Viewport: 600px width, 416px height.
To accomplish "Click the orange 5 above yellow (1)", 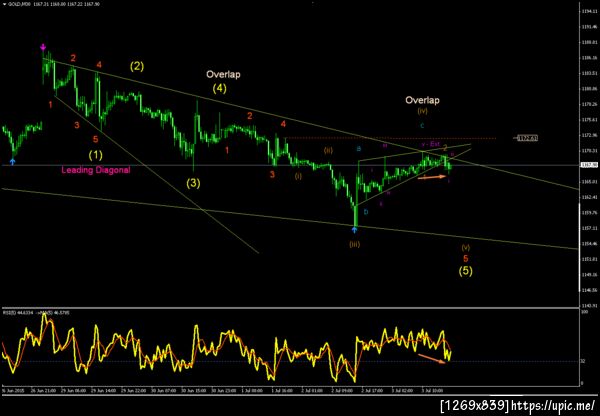I will [x=95, y=139].
